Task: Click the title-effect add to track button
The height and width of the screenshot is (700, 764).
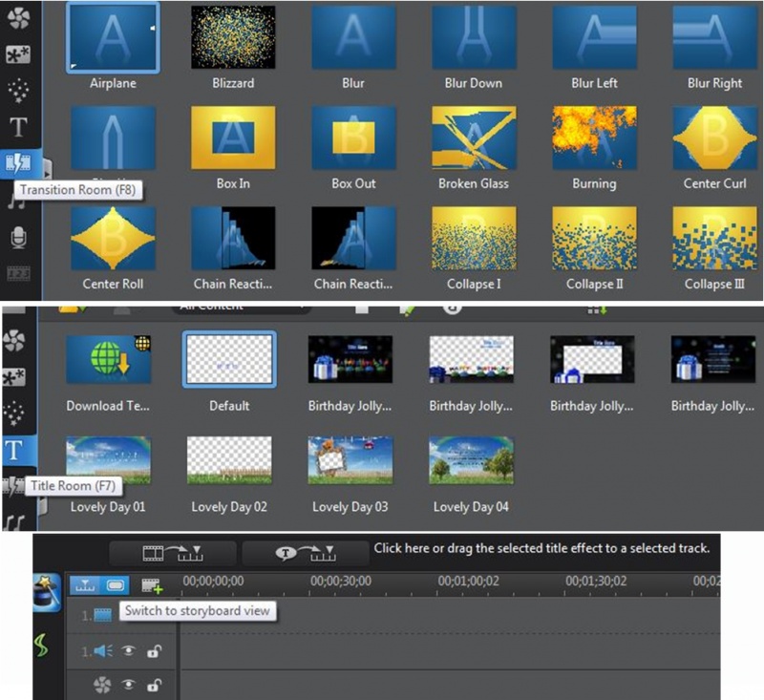Action: pyautogui.click(x=305, y=553)
